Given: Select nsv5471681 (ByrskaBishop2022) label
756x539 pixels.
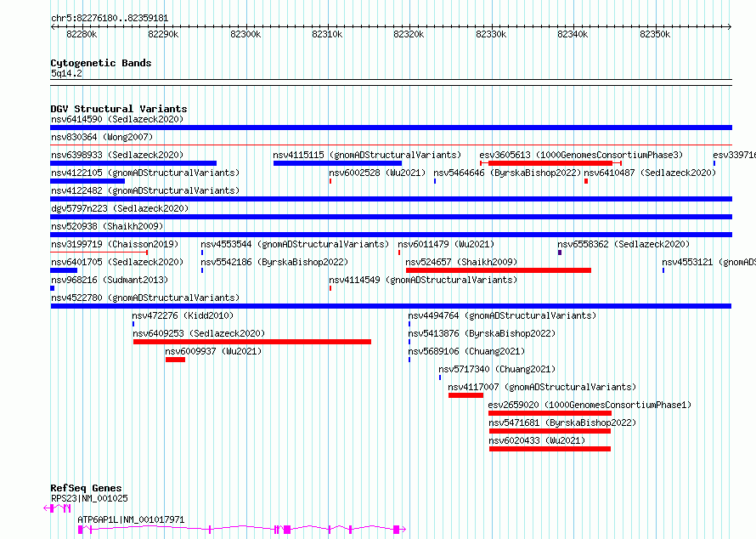Looking at the screenshot, I should click(562, 423).
